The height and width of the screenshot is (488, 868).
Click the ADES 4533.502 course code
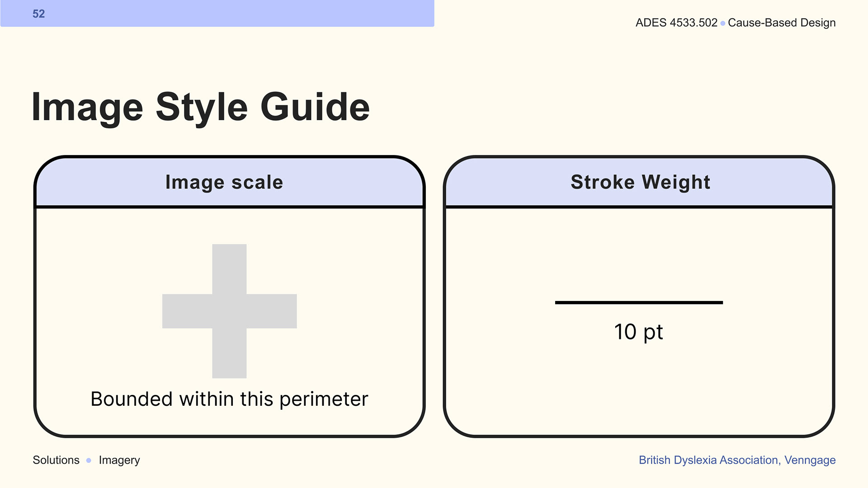(676, 23)
